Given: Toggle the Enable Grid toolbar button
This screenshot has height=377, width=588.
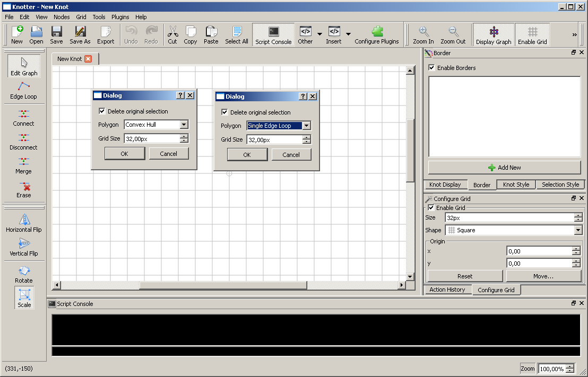Looking at the screenshot, I should (532, 35).
